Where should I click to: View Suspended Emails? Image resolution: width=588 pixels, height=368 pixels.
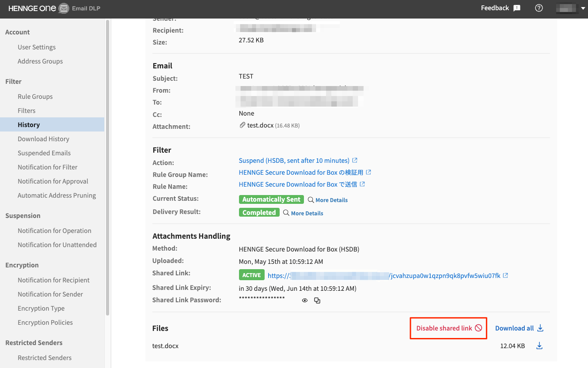point(44,153)
